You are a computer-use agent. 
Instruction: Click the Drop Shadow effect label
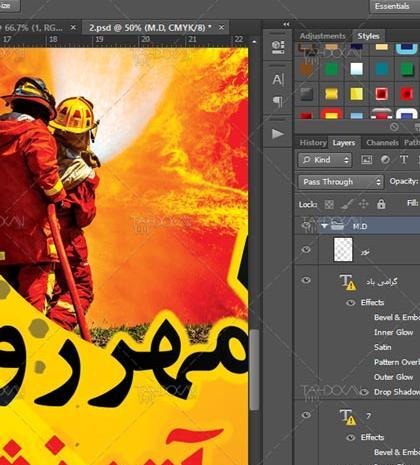pos(397,392)
